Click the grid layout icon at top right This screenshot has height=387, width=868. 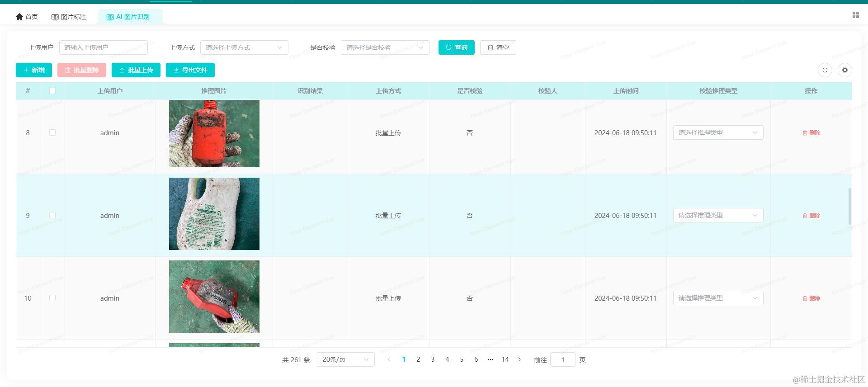coord(855,15)
